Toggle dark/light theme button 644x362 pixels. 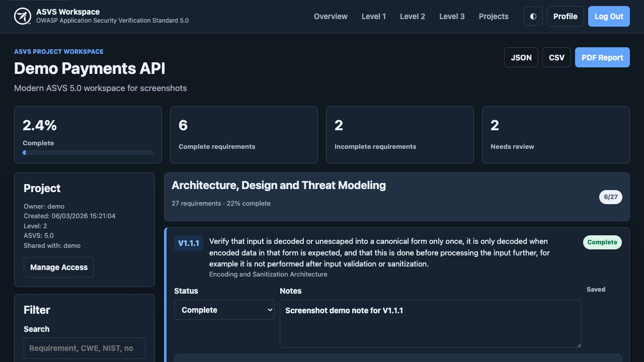tap(533, 16)
